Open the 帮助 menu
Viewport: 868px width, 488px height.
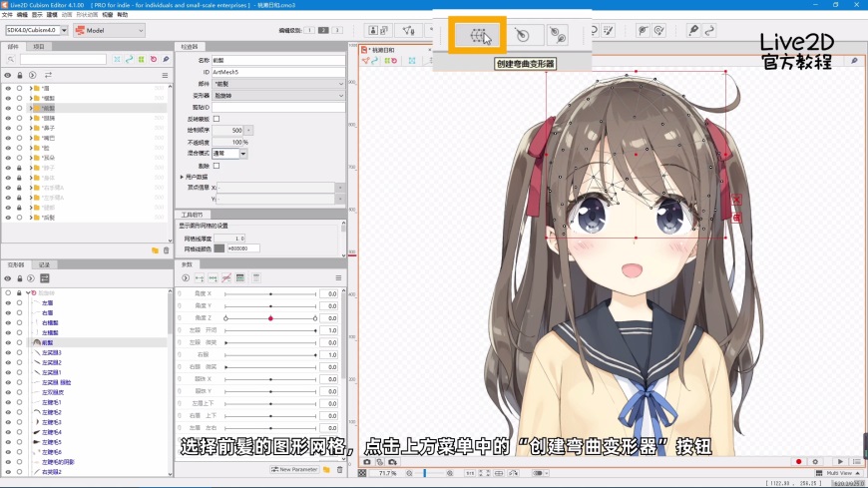[123, 15]
